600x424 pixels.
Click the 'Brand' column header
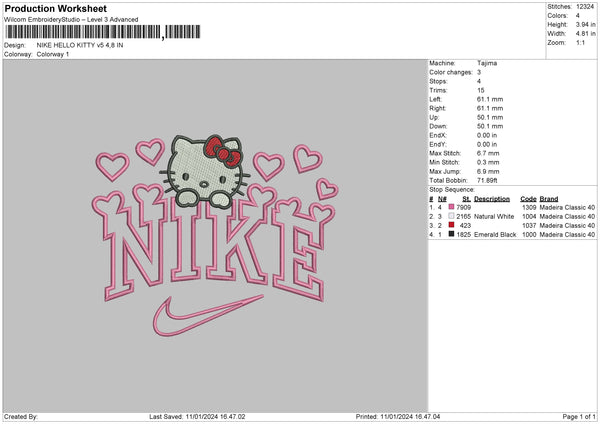549,199
